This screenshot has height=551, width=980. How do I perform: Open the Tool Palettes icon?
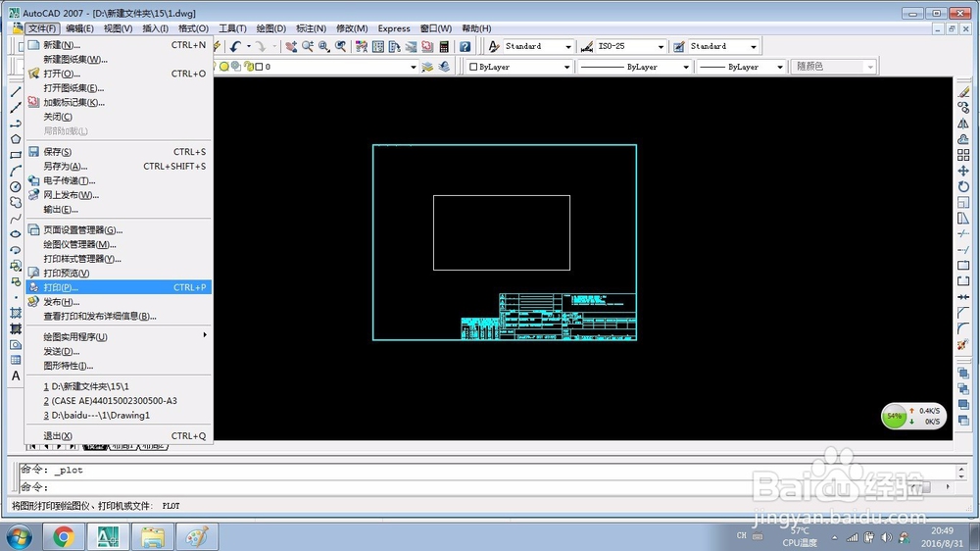tap(394, 46)
